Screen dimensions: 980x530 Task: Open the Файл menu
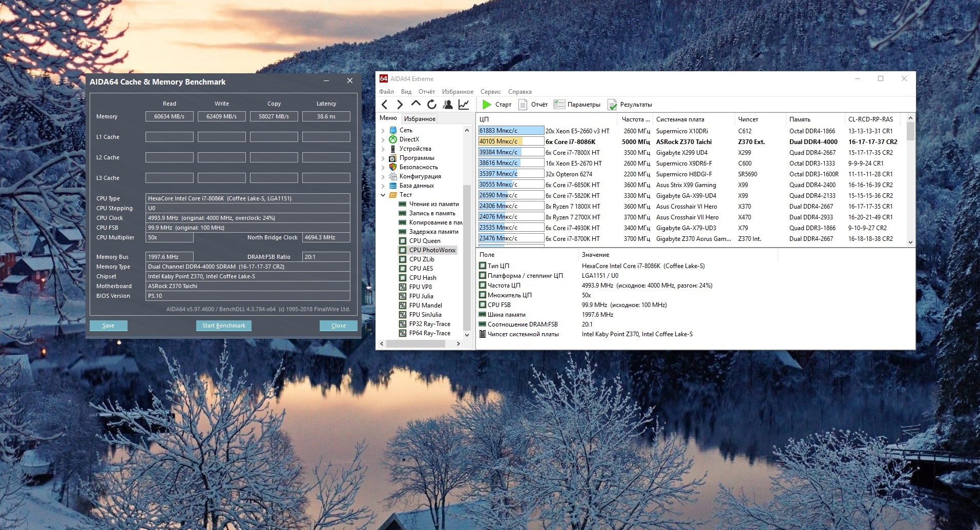point(386,92)
